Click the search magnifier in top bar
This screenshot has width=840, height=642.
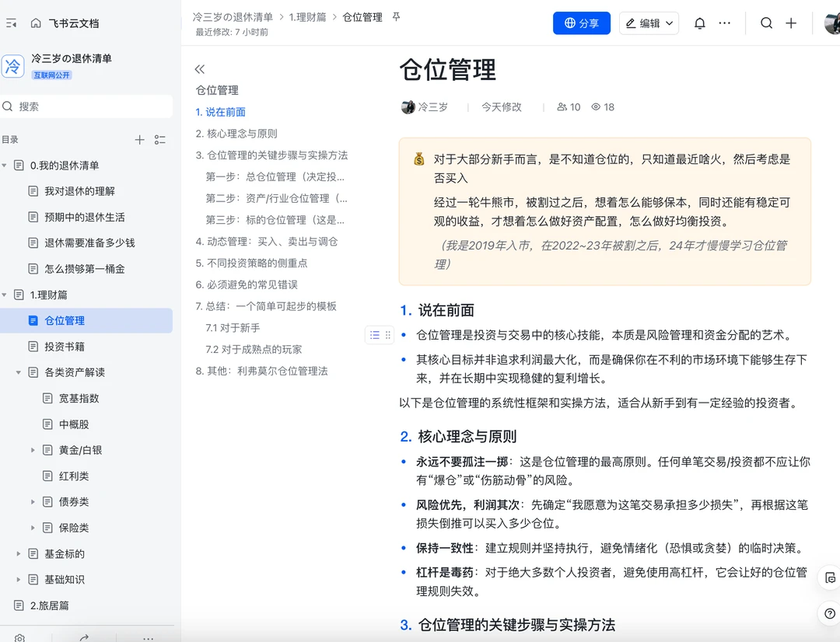click(766, 23)
